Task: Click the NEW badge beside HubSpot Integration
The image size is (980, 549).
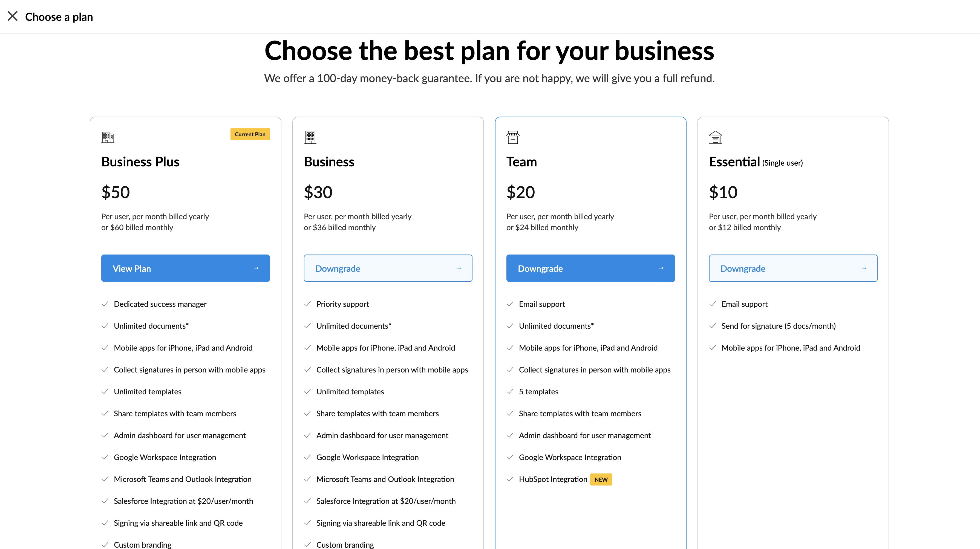Action: [601, 479]
